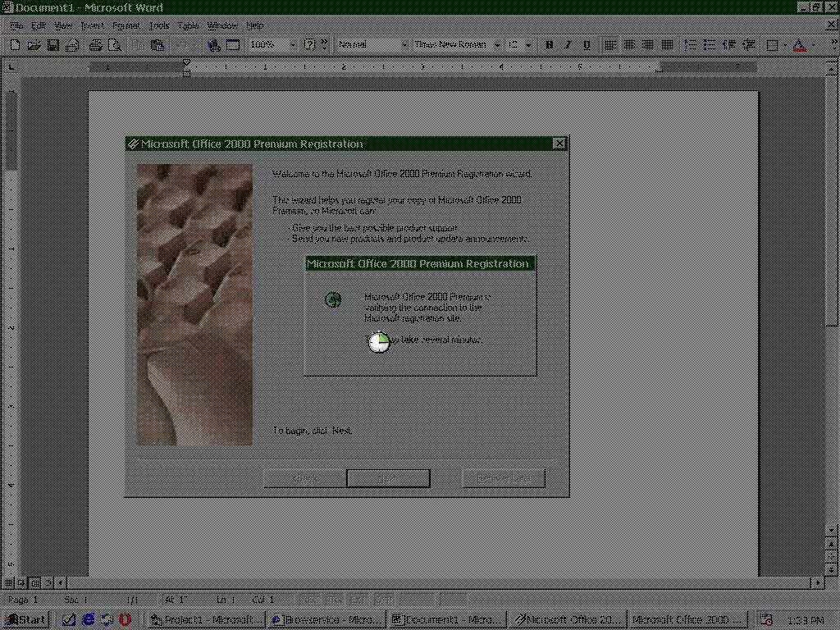The width and height of the screenshot is (840, 630).
Task: Decrease paragraph indent
Action: coord(728,45)
